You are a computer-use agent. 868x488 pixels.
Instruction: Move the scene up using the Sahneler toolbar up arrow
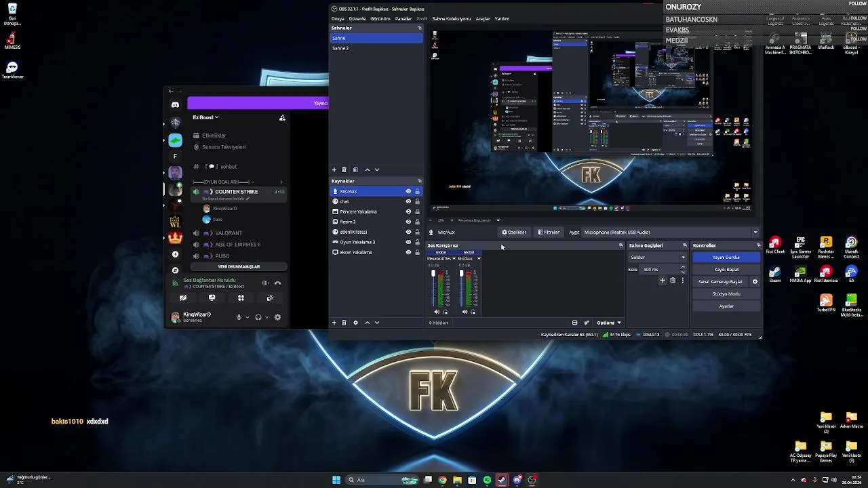point(368,169)
